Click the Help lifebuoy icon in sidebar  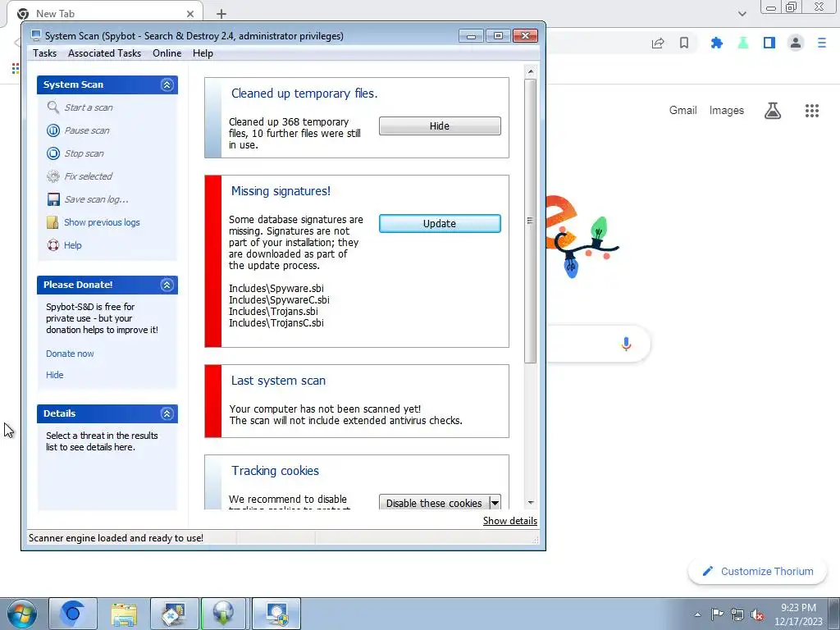tap(53, 245)
